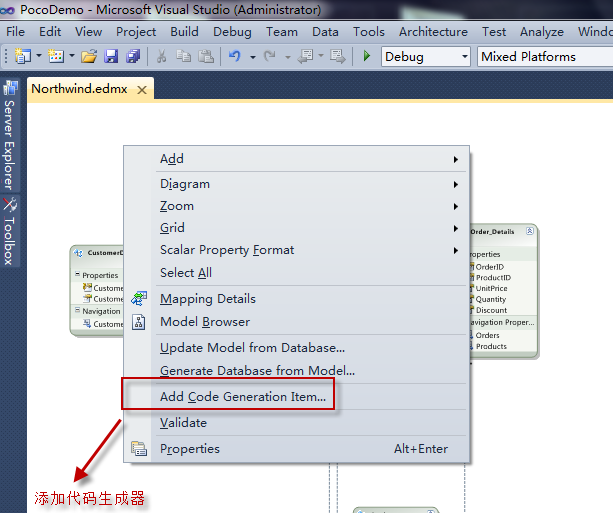Open the Analyze menu

coord(542,32)
